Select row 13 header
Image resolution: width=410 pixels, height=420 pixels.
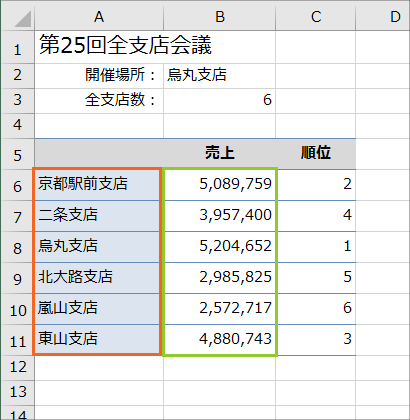pos(17,393)
